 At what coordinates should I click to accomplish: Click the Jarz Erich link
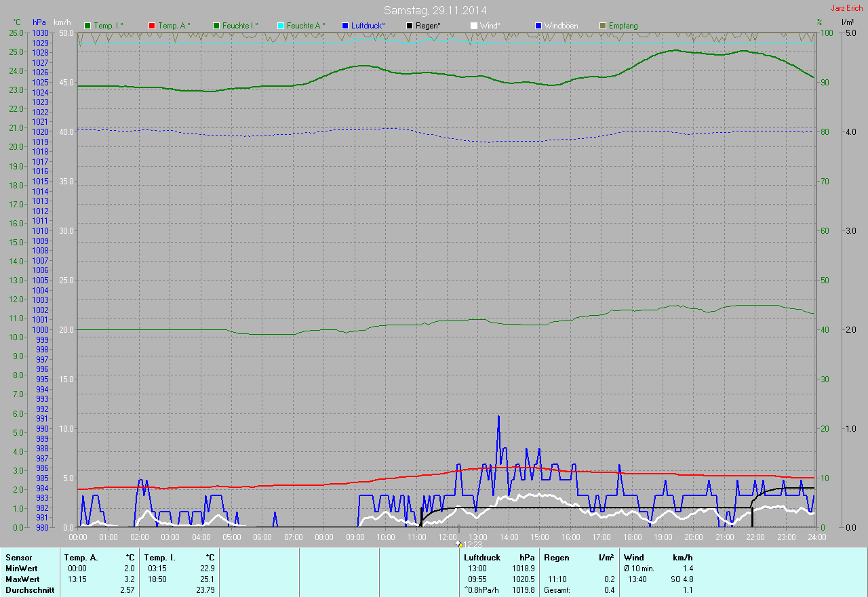tap(847, 8)
